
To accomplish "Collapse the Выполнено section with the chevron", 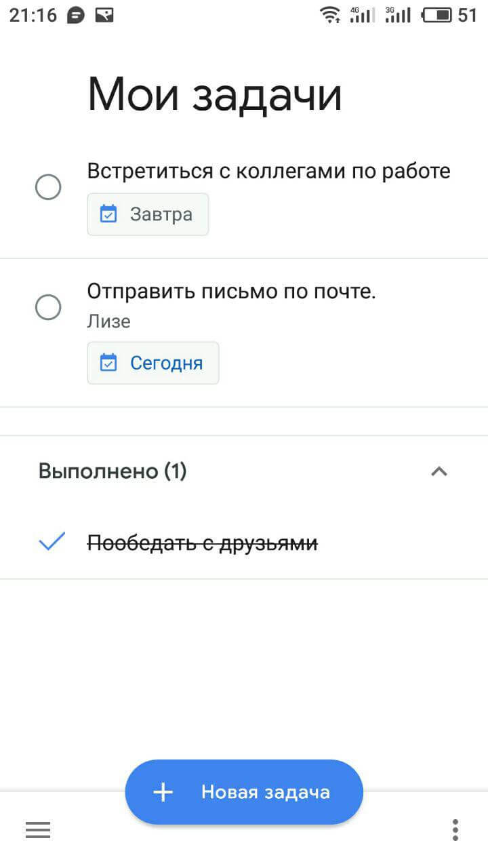I will coord(440,471).
